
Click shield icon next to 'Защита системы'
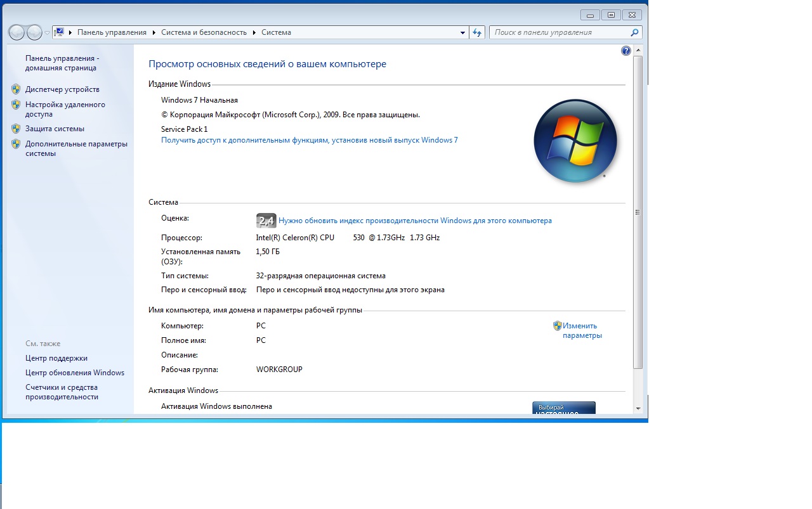coord(16,129)
